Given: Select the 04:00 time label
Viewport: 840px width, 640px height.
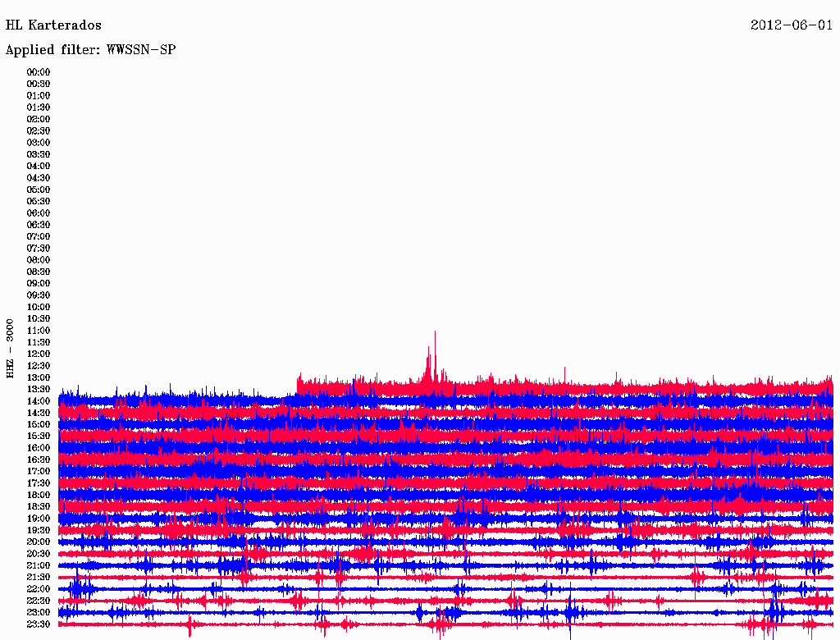Looking at the screenshot, I should 39,167.
